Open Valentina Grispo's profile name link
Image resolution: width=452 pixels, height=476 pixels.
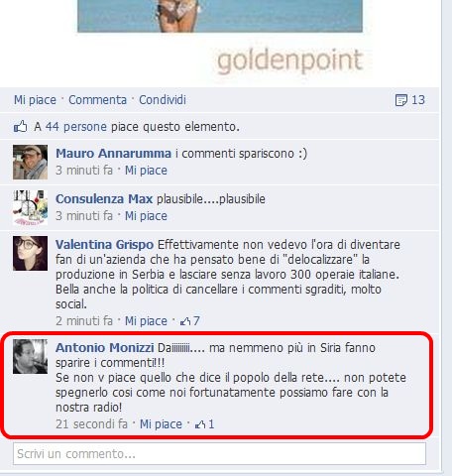point(104,245)
